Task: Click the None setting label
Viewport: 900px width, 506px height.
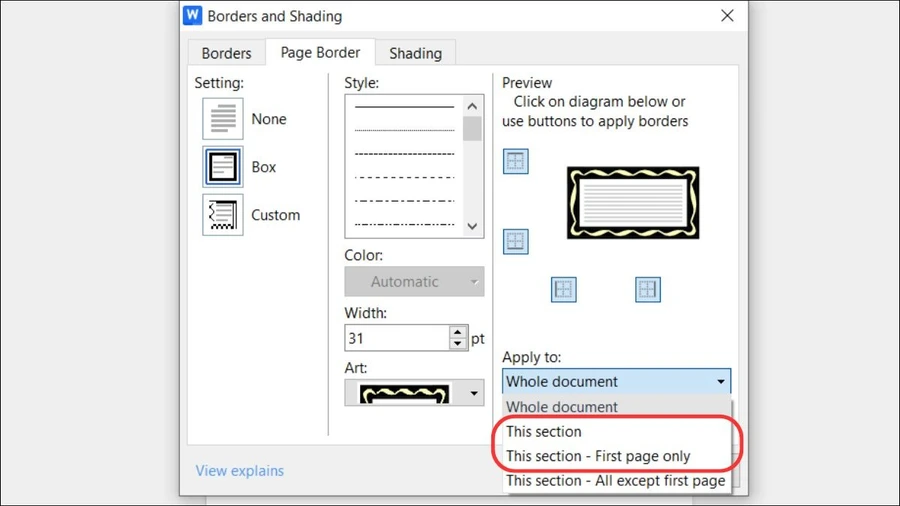Action: (x=269, y=119)
